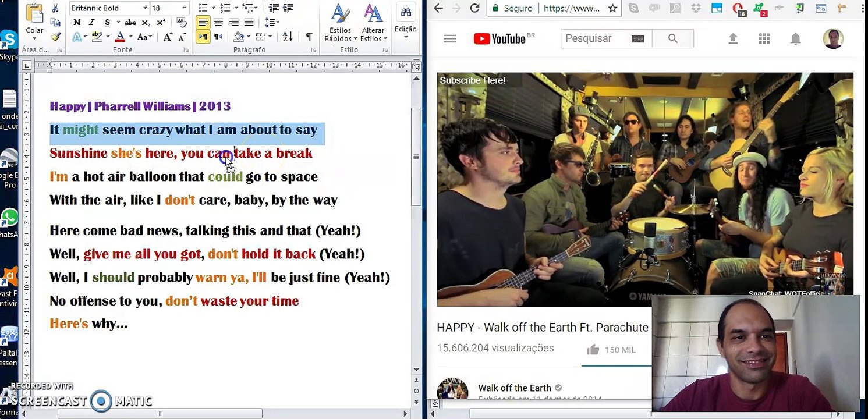868x419 pixels.
Task: Go back to the previous page in Chrome
Action: [x=438, y=8]
